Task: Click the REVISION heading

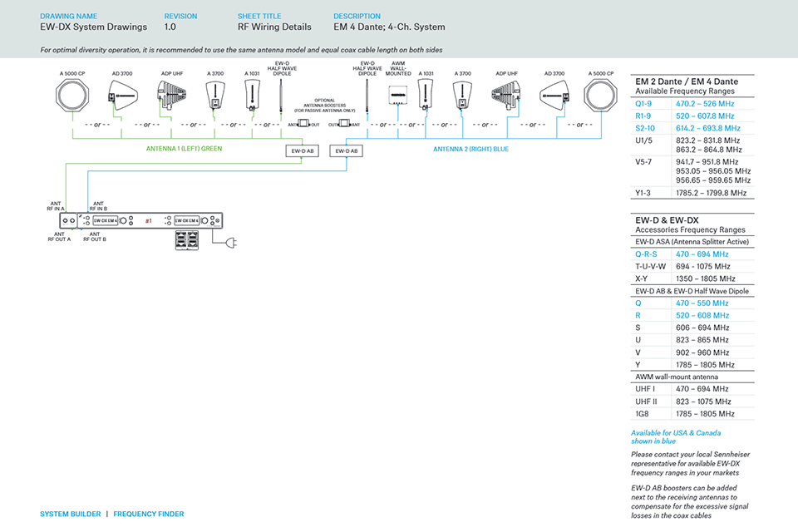Action: pyautogui.click(x=180, y=17)
